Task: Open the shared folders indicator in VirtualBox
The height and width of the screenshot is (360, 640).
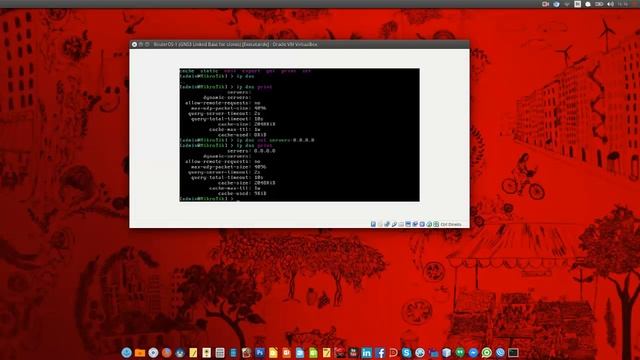Action: pyautogui.click(x=401, y=224)
